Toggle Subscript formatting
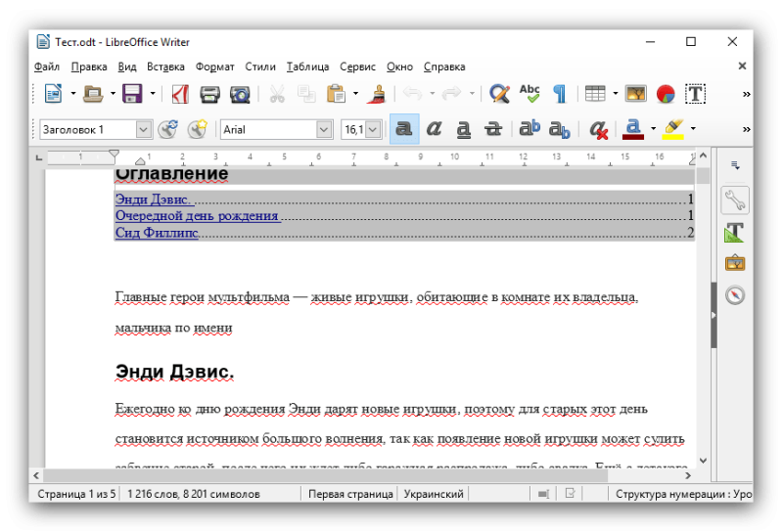Screen dimensions: 783x532 [559, 130]
